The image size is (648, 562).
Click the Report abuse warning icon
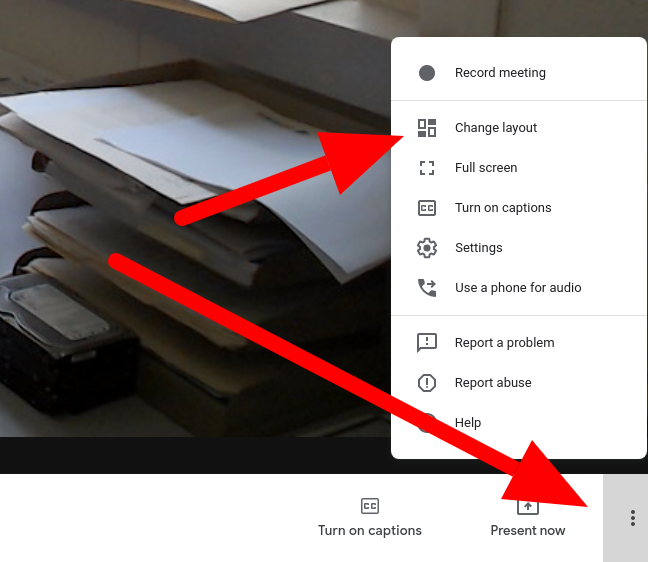click(426, 383)
